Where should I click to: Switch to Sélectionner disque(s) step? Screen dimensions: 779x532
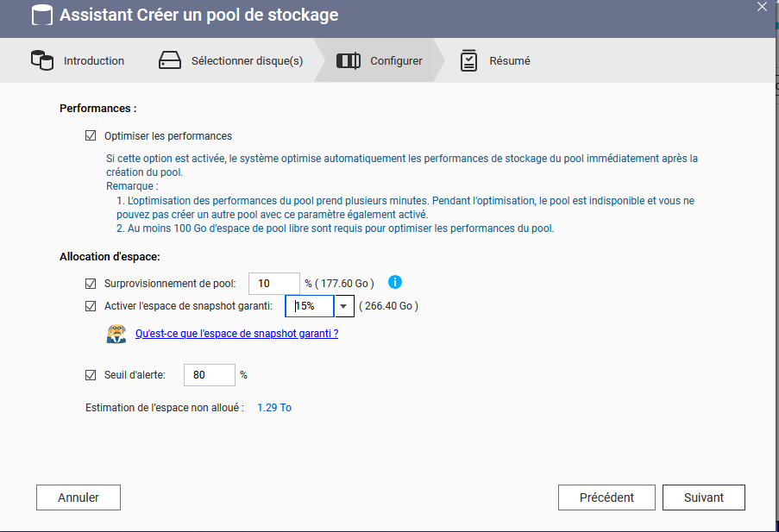click(247, 61)
